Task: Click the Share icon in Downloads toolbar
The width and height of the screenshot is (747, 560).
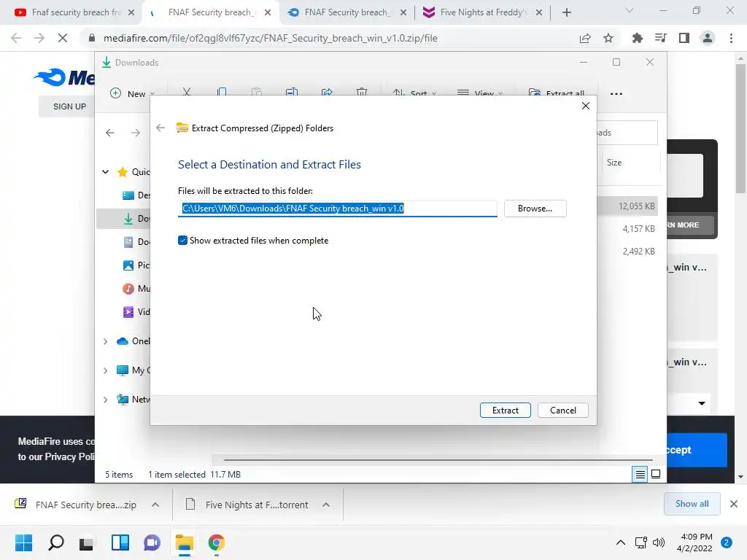Action: tap(327, 93)
